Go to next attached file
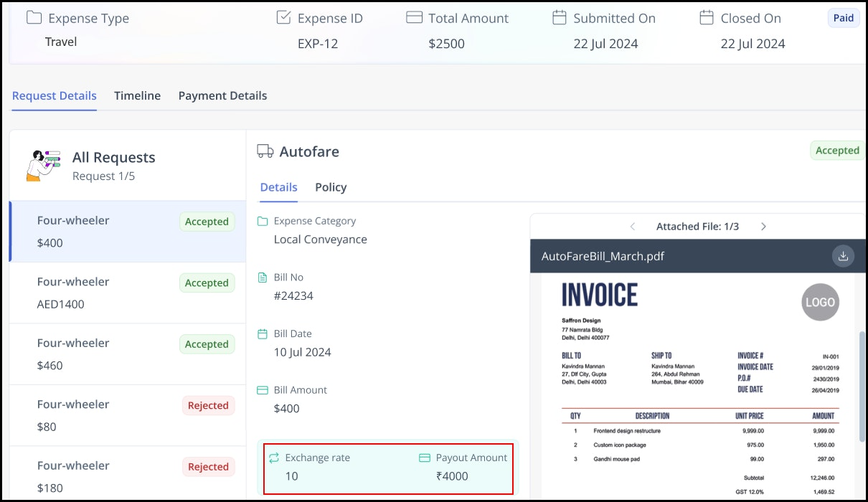The height and width of the screenshot is (502, 868). (763, 227)
